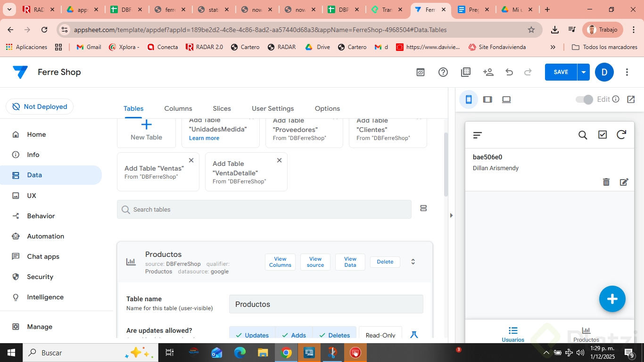Open the help question mark icon
This screenshot has width=644, height=362.
pos(443,72)
